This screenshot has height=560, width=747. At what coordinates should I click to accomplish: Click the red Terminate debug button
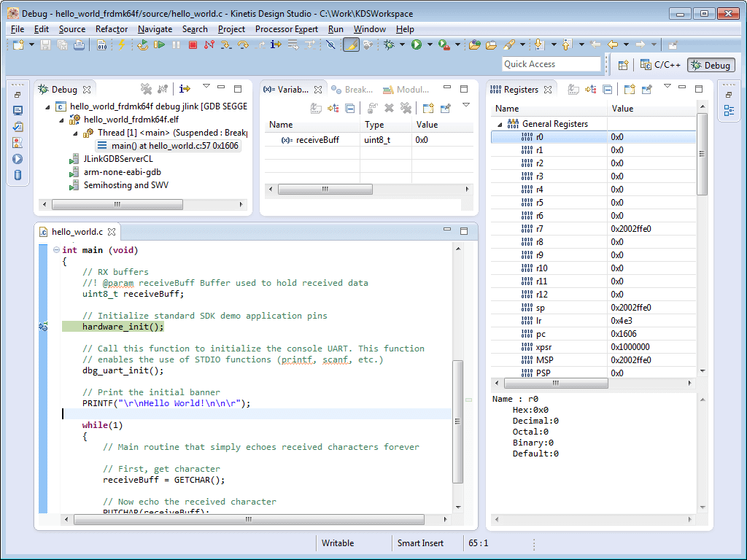193,45
